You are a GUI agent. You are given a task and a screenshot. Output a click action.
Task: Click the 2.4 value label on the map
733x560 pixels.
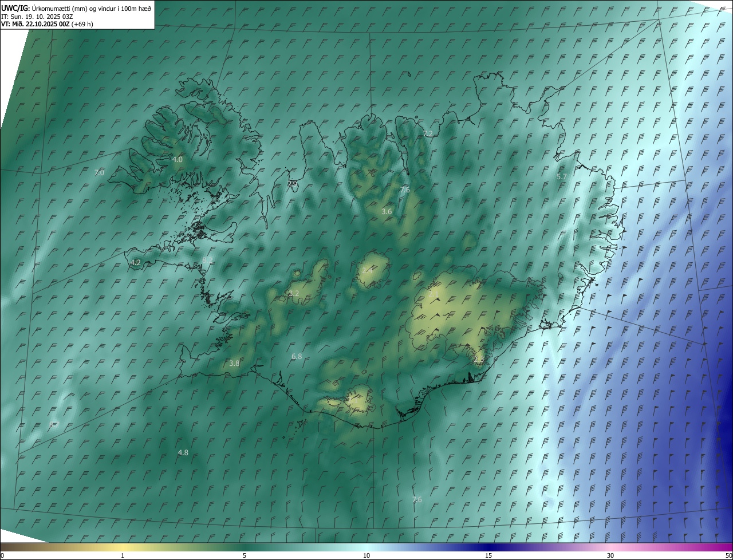tap(367, 270)
